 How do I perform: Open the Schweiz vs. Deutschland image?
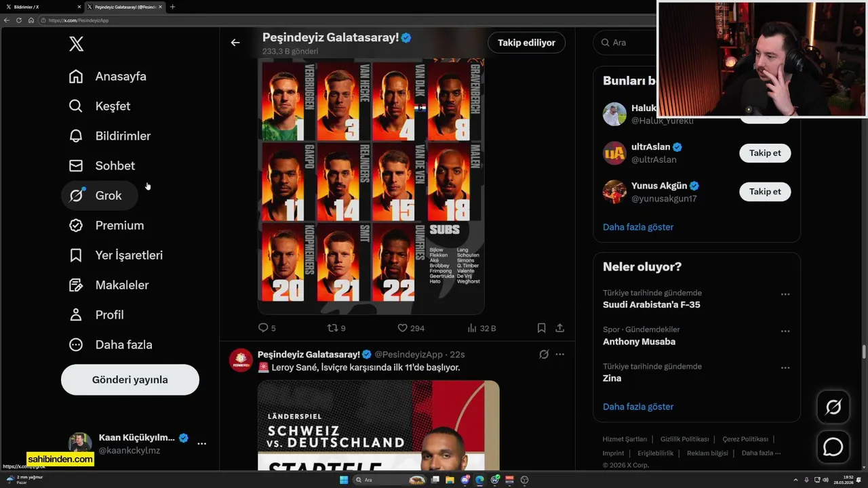click(x=378, y=426)
